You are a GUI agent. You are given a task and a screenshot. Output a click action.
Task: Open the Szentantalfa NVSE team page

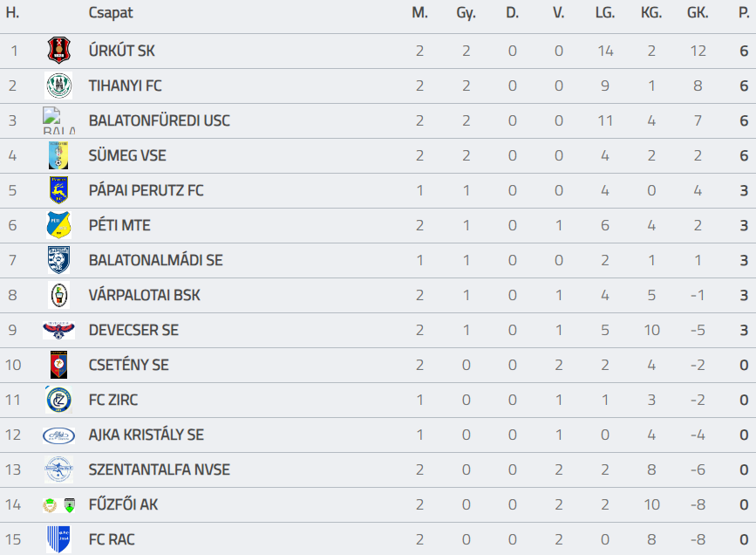click(x=159, y=469)
